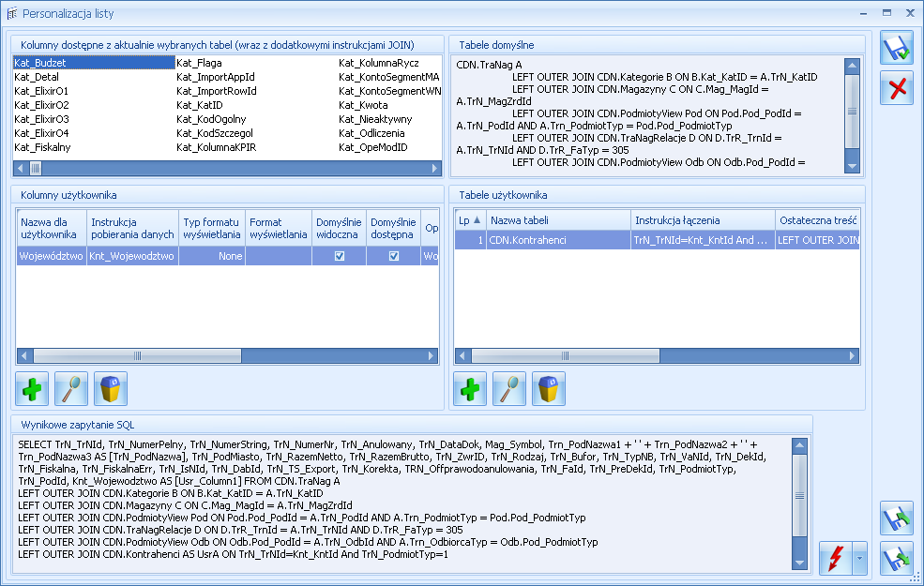
Task: Select Kat_ElixirO4 column entry
Action: [x=41, y=134]
